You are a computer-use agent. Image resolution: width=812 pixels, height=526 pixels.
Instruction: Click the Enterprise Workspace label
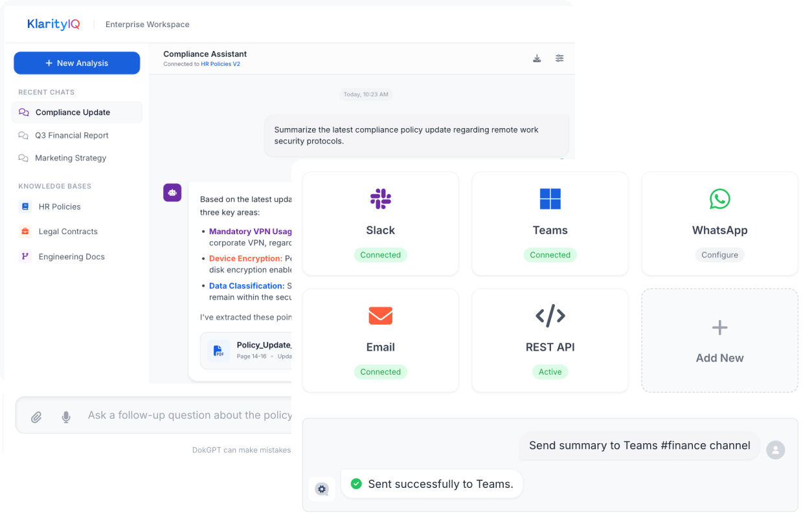(x=148, y=25)
